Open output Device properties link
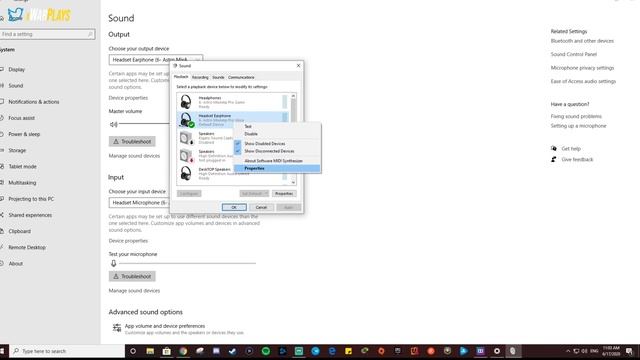Viewport: 640px width, 360px height. (128, 98)
